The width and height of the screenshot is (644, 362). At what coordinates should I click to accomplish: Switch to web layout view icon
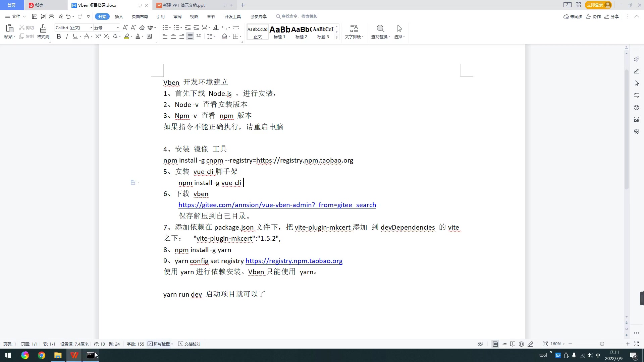[521, 344]
